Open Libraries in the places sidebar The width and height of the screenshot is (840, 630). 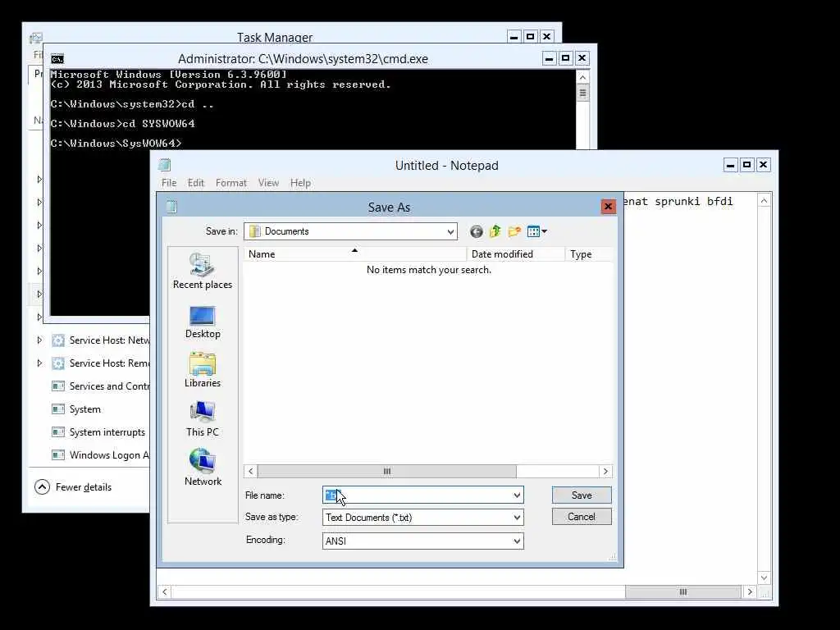(203, 370)
